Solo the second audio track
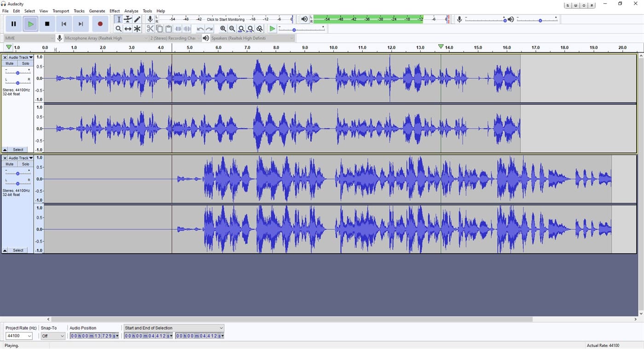 [x=25, y=164]
